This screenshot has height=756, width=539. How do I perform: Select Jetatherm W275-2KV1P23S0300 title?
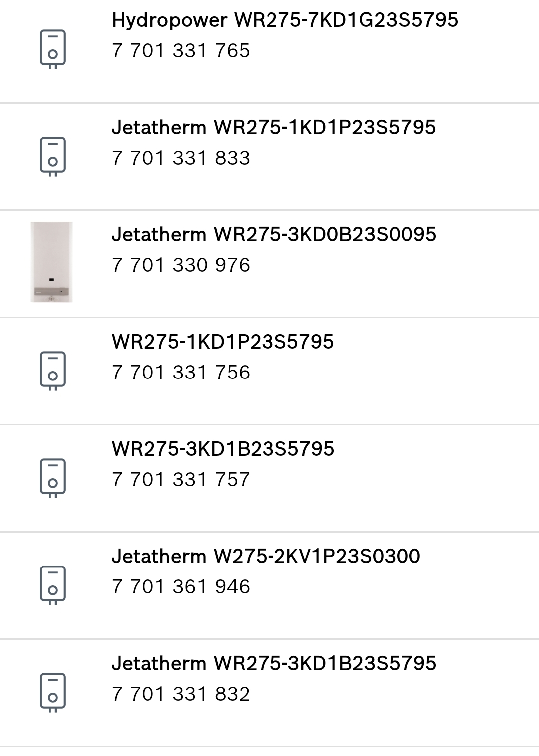point(266,557)
